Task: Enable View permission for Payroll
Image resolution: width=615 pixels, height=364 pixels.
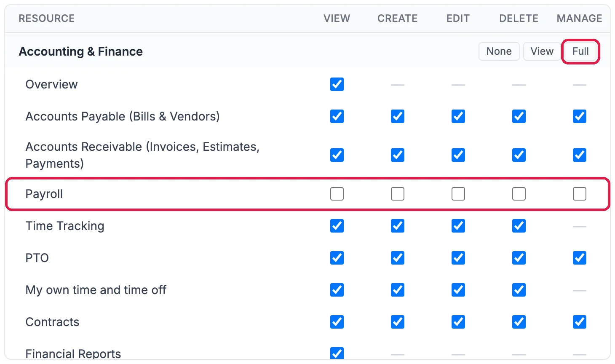Action: (337, 194)
